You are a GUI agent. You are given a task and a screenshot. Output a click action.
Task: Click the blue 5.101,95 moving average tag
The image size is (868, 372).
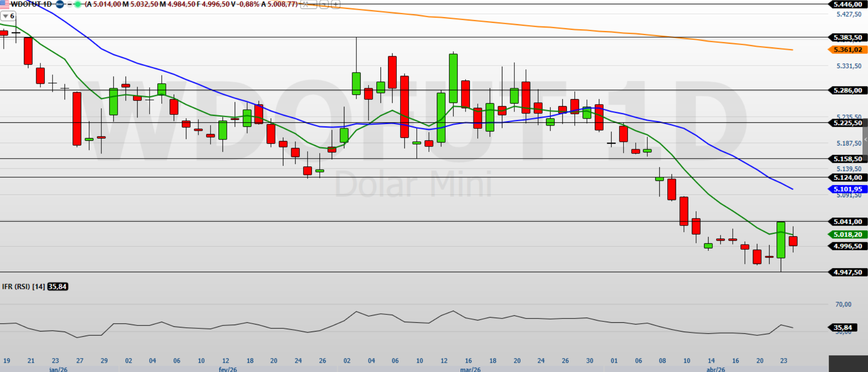click(848, 189)
